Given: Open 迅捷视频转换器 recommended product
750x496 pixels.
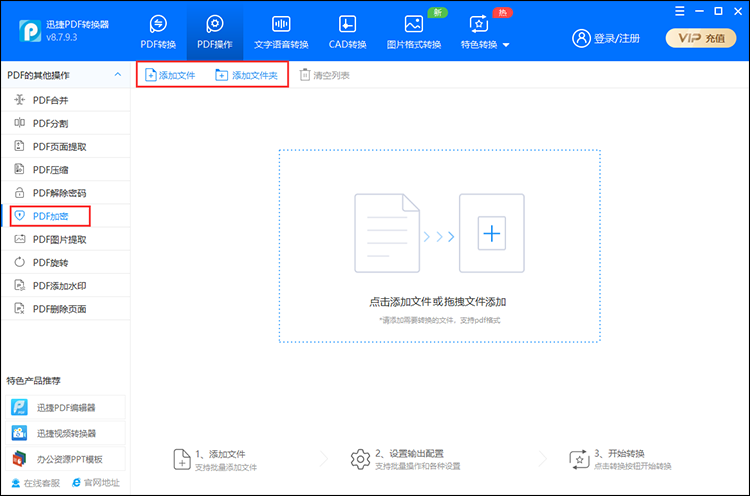Looking at the screenshot, I should click(66, 433).
